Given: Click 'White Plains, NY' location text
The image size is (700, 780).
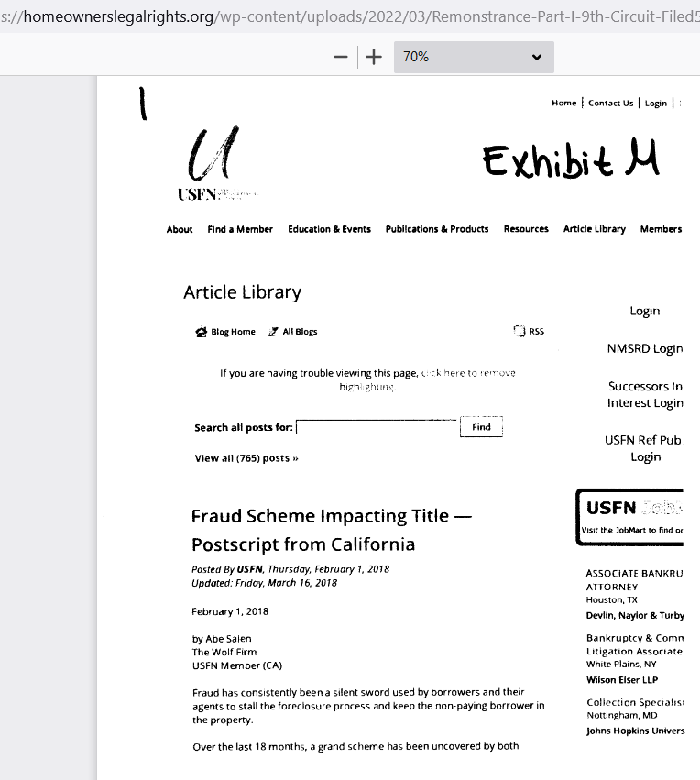Looking at the screenshot, I should [621, 665].
